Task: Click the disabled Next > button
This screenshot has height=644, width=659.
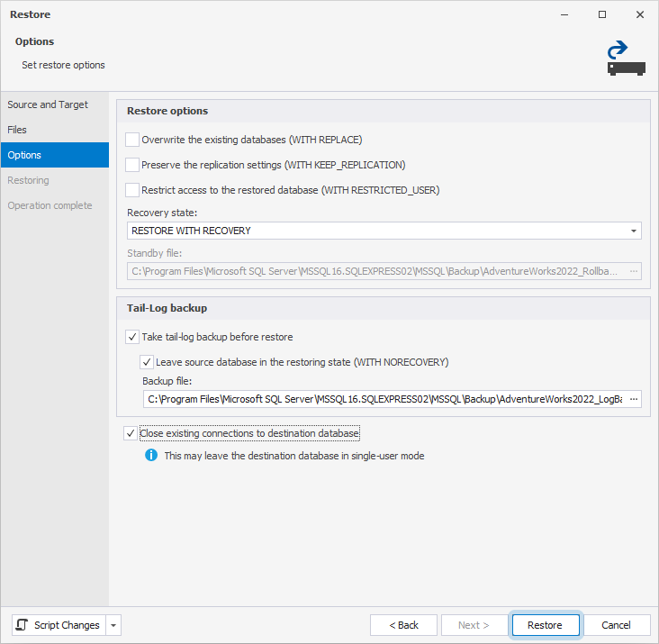Action: 474,625
